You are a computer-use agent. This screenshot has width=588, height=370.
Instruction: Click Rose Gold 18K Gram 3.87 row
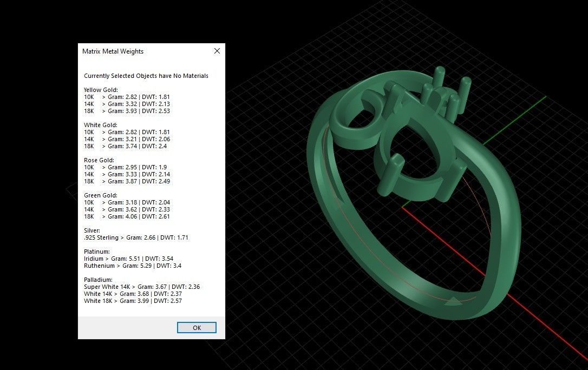coord(127,182)
